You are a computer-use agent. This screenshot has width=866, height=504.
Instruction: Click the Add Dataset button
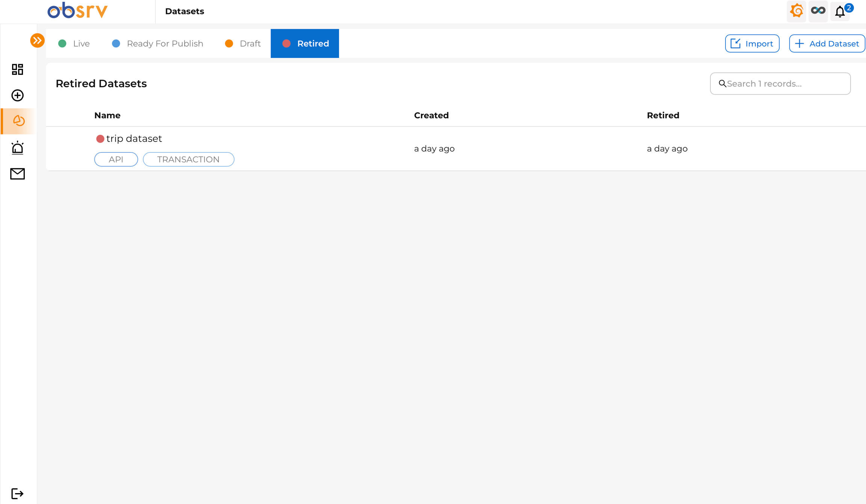[827, 44]
